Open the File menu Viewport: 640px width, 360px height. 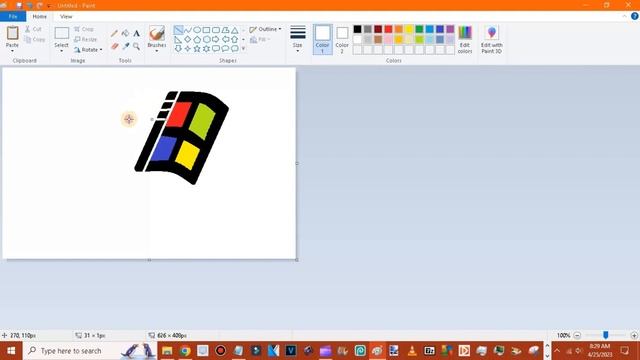click(x=13, y=16)
